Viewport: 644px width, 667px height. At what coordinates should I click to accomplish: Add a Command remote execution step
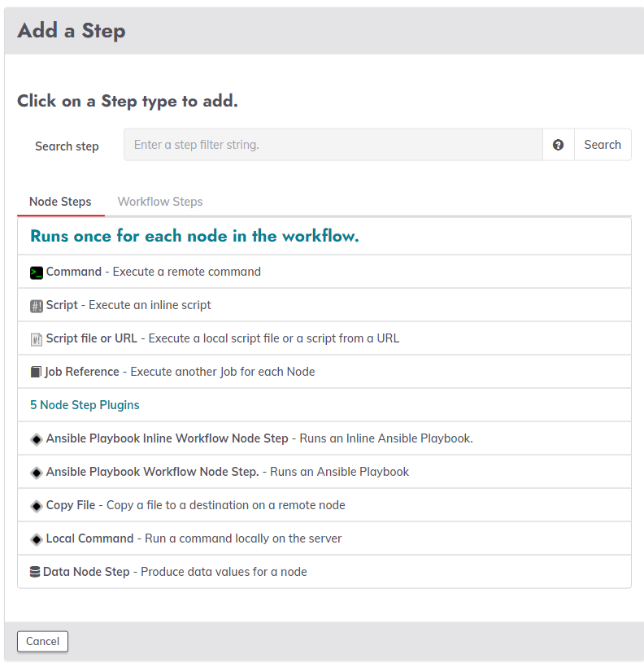click(324, 272)
